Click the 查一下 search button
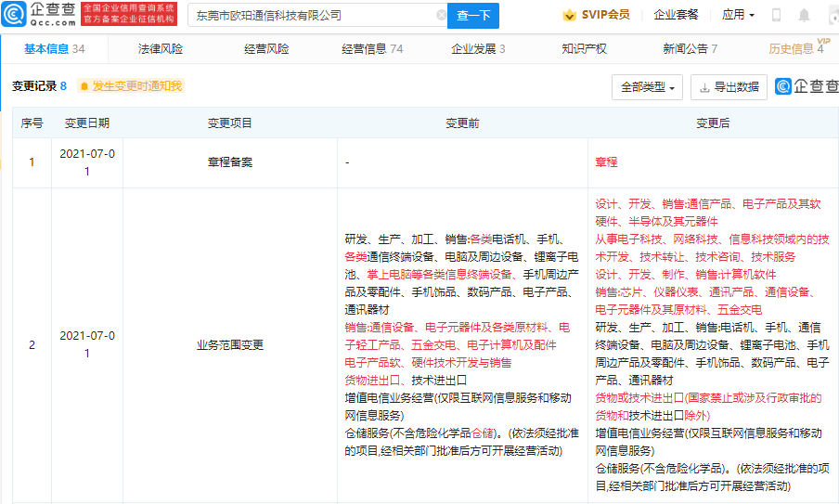Screen dimensions: 839x504 point(473,16)
